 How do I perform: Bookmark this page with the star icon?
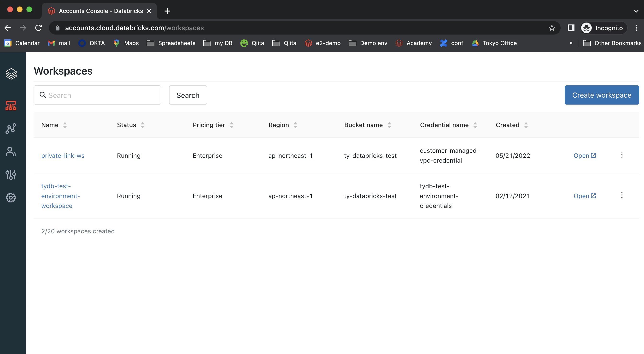pyautogui.click(x=552, y=28)
